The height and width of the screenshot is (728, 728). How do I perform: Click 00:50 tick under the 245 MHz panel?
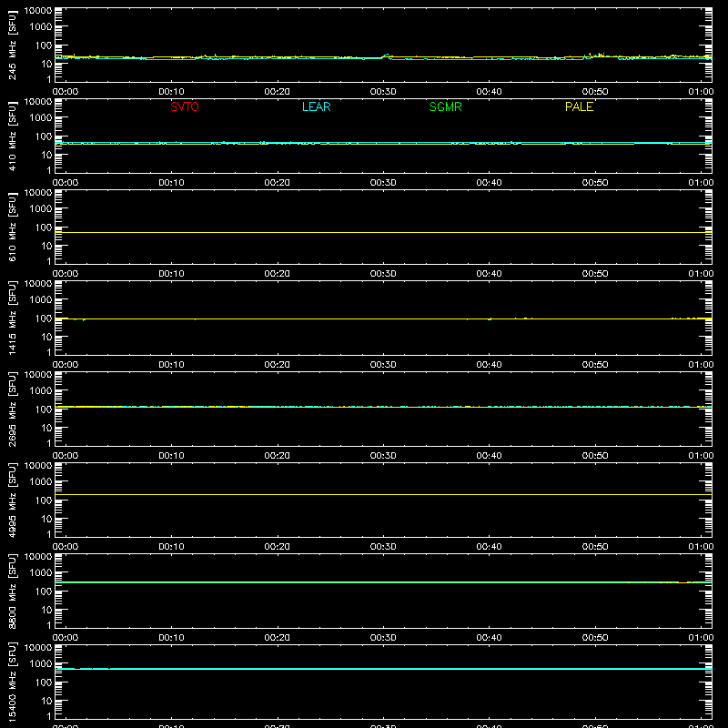tap(595, 92)
